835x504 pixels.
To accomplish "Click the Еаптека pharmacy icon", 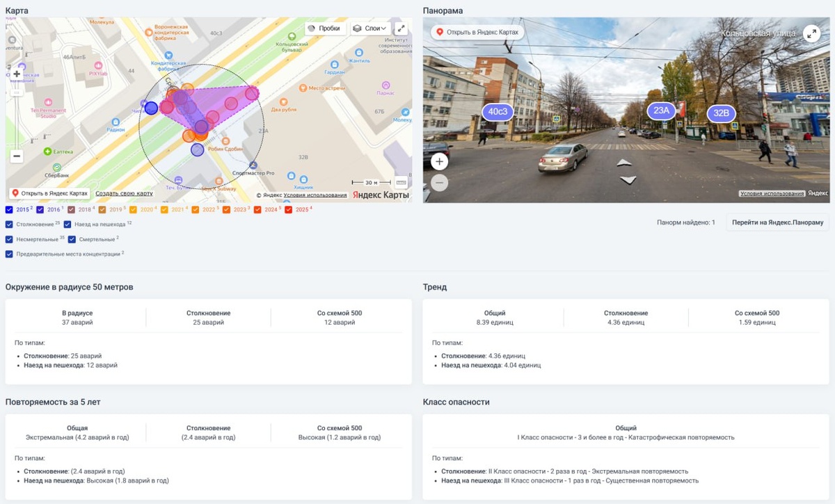I will 48,151.
